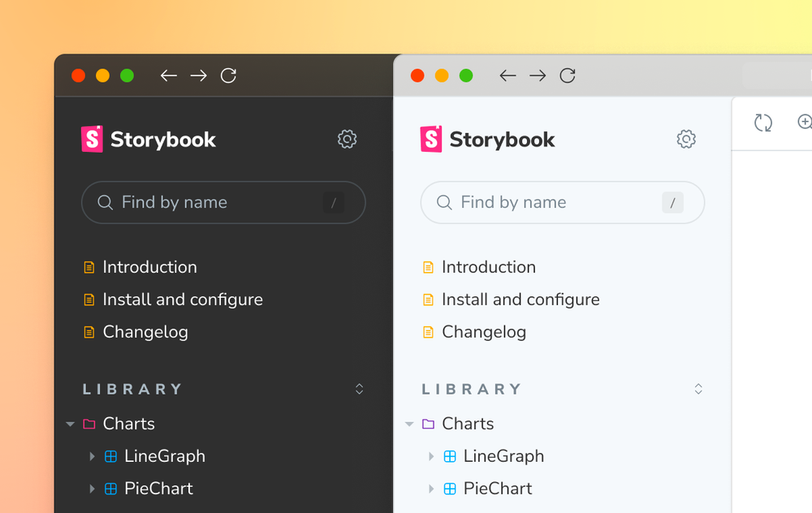Screen dimensions: 812x513
Task: Open Introduction doc in dark sidebar
Action: [x=149, y=267]
